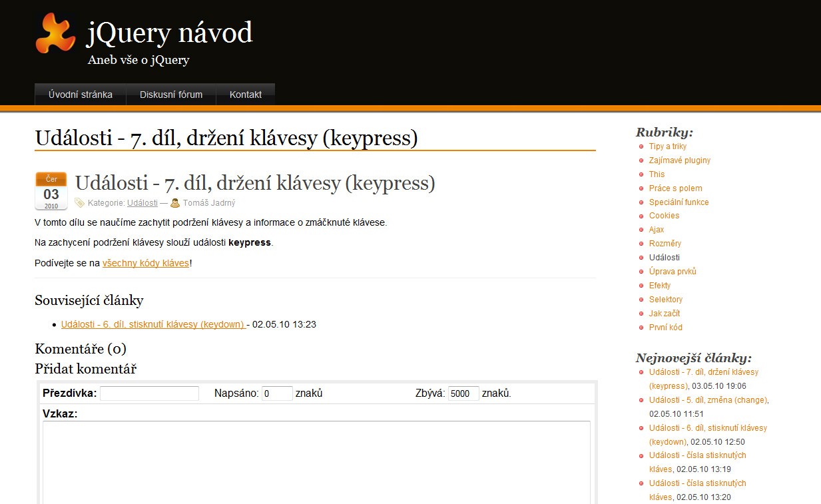Click the Napsáno character counter field
This screenshot has height=504, width=821.
[x=277, y=393]
